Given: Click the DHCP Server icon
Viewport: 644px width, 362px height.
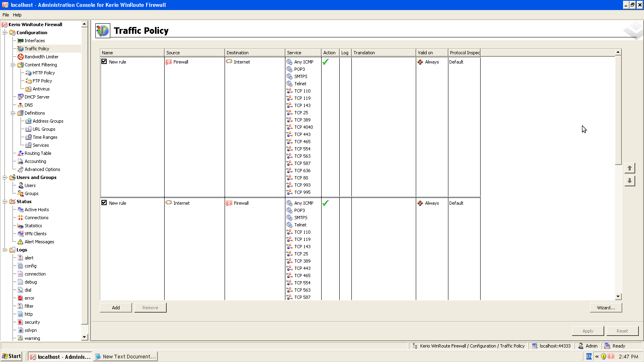Looking at the screenshot, I should coord(21,97).
